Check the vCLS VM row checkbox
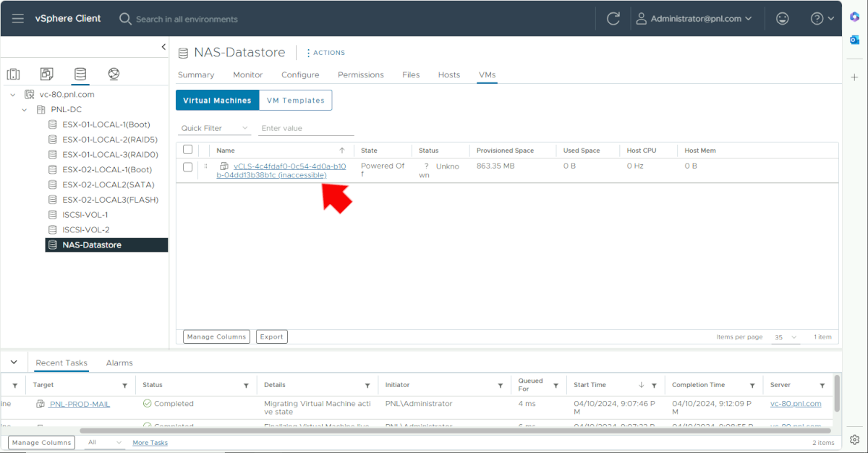868x453 pixels. coord(188,167)
